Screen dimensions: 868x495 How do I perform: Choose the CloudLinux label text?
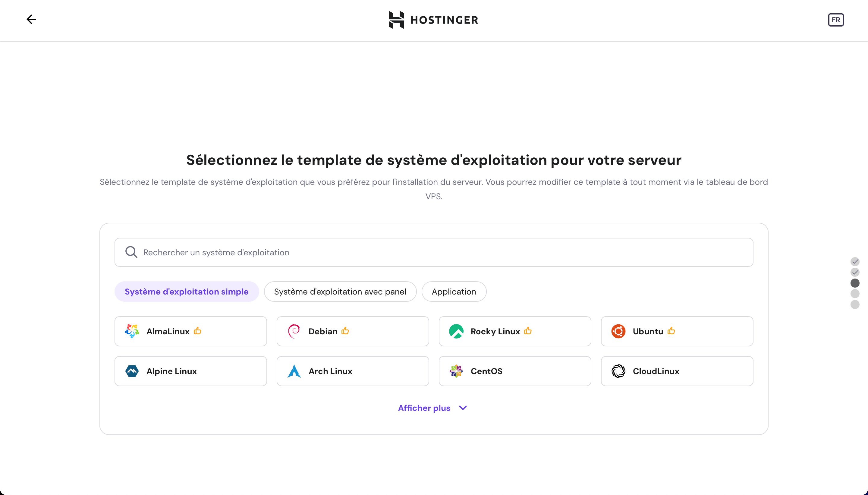[656, 371]
